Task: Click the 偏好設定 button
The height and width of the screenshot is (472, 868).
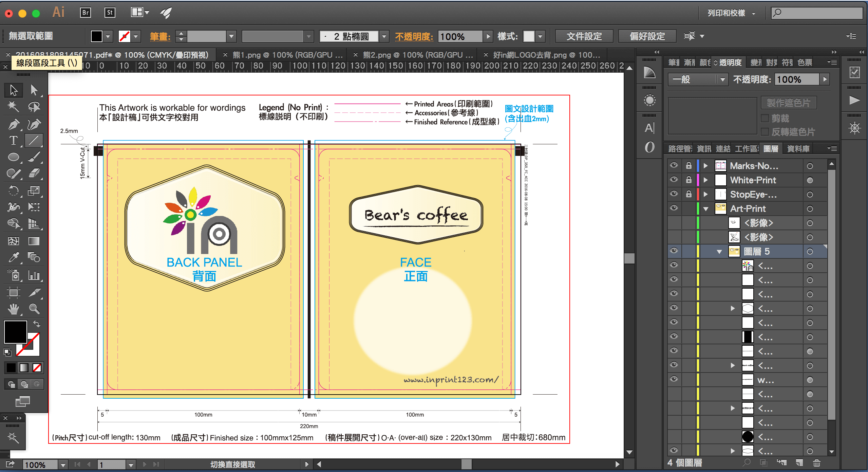Action: click(647, 36)
